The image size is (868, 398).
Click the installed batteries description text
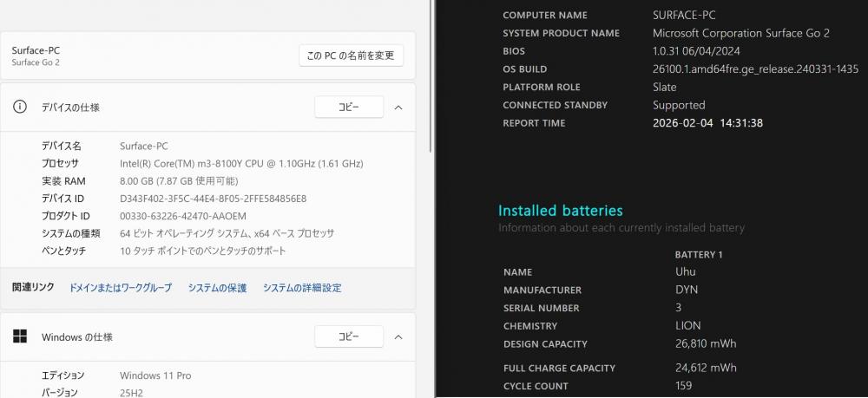(621, 228)
